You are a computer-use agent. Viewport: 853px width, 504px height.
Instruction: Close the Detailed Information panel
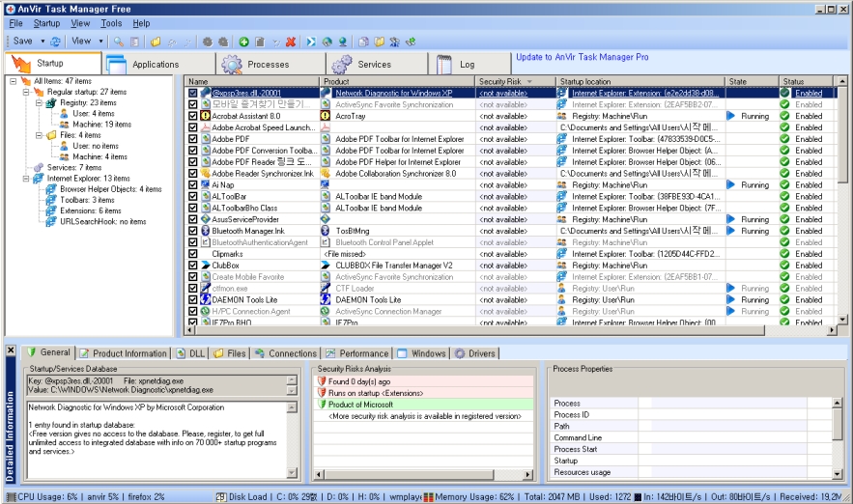[11, 350]
